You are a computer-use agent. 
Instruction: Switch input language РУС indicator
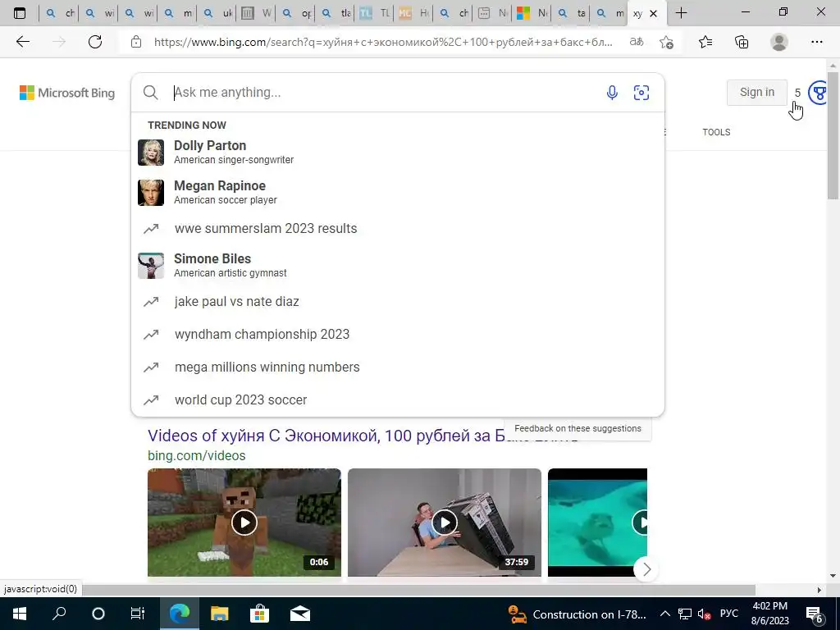[728, 614]
